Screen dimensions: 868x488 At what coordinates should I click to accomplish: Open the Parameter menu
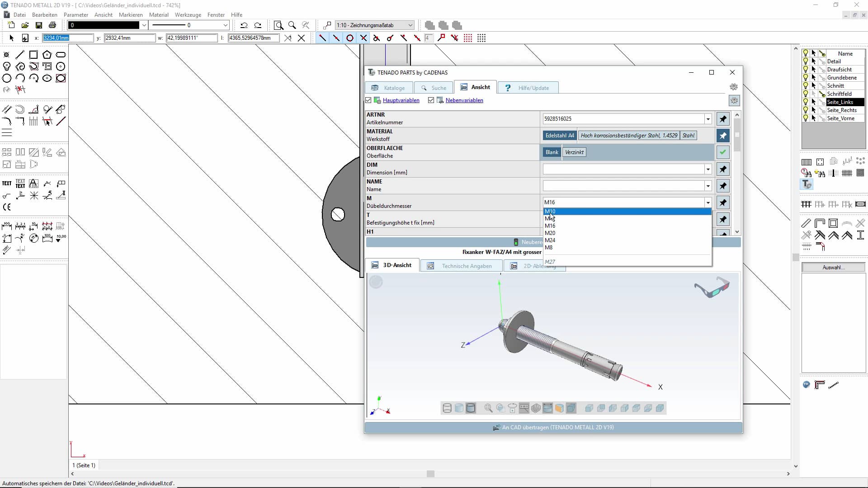[76, 15]
